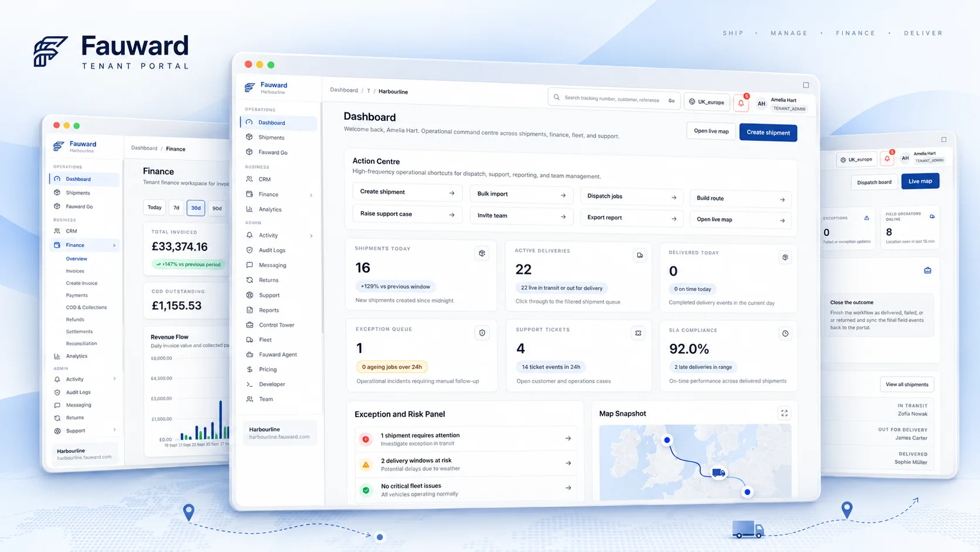Click the Open live map button beside Create shipment
The width and height of the screenshot is (980, 552).
click(711, 131)
